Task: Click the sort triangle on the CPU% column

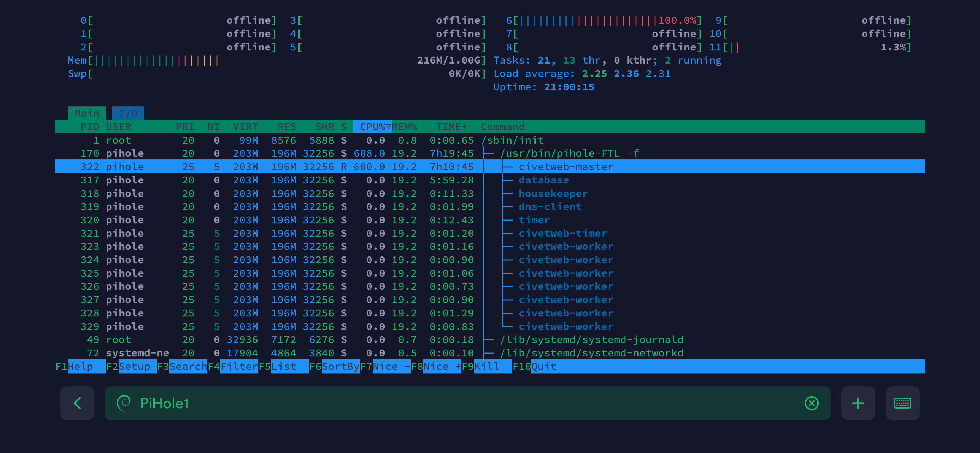Action: [388, 127]
